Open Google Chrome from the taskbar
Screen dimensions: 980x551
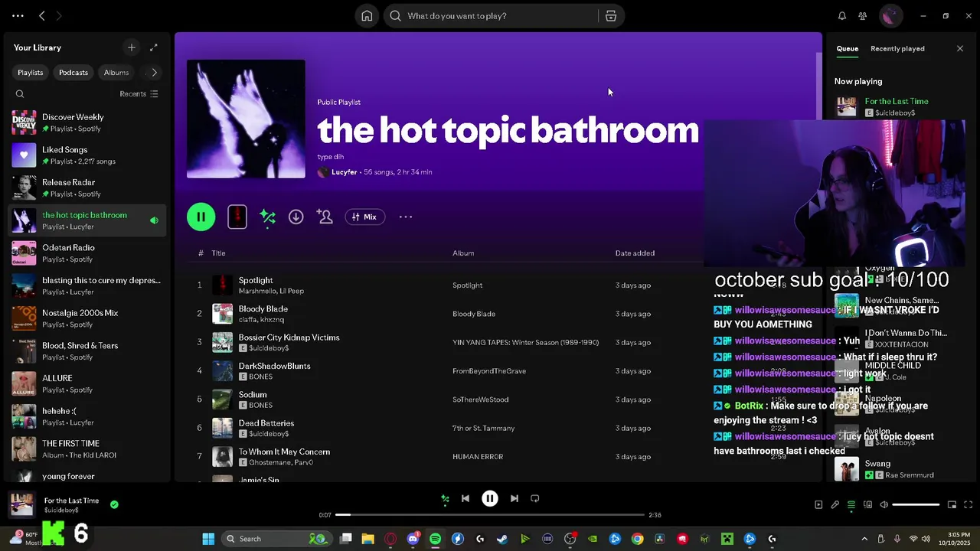[x=637, y=539]
